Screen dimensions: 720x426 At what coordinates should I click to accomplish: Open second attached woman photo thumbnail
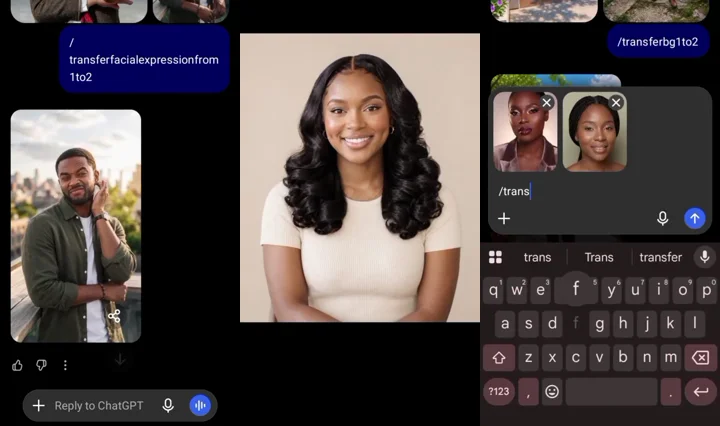tap(595, 132)
